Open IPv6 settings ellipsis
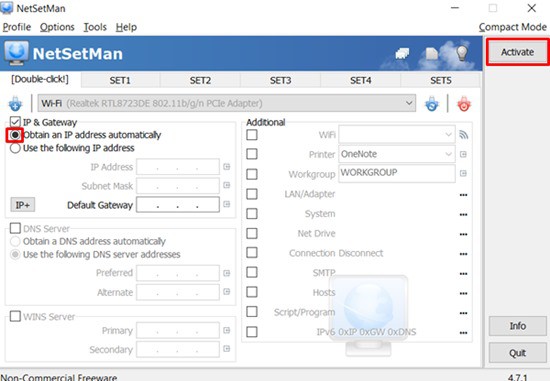Viewport: 550px width, 381px height. [x=463, y=333]
